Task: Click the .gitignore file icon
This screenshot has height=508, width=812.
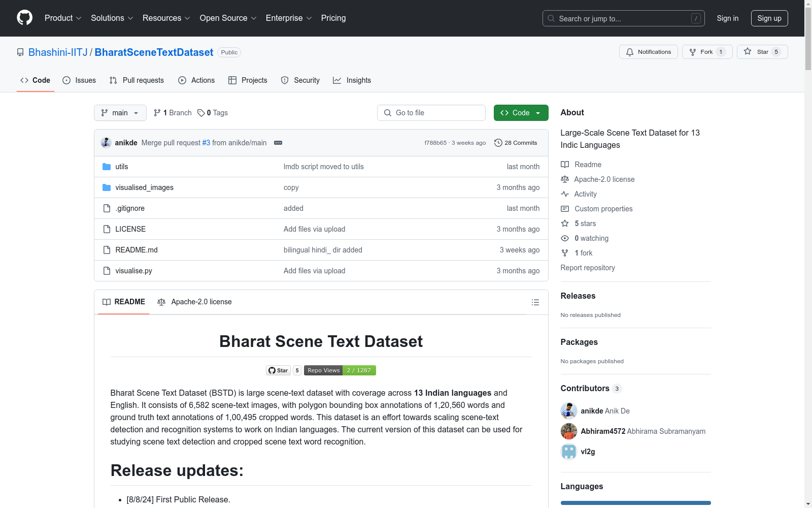Action: click(107, 208)
